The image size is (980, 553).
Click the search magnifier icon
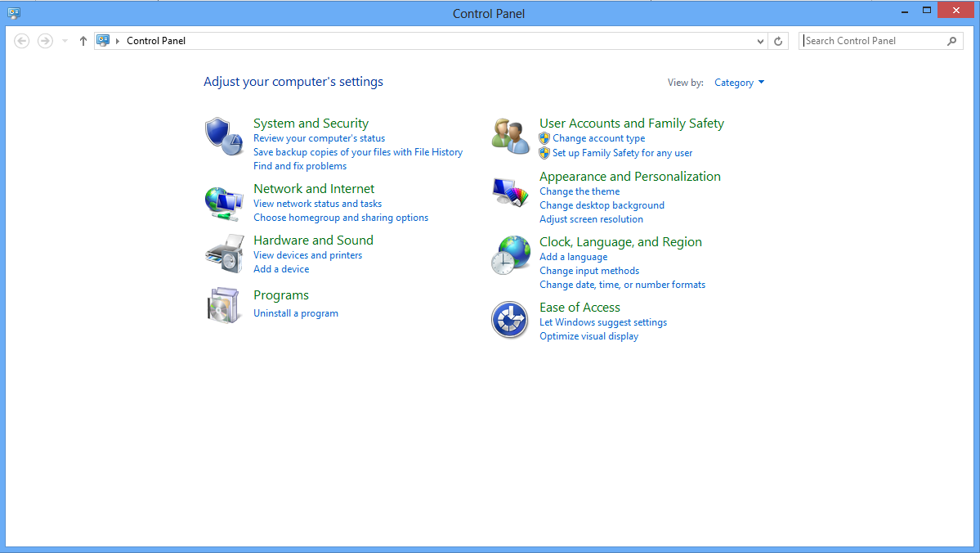click(x=952, y=41)
